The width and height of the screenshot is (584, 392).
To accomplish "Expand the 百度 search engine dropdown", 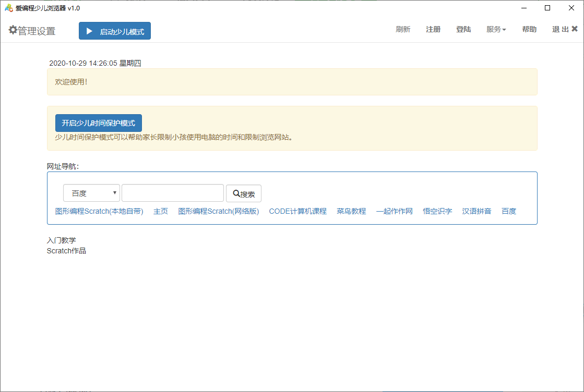I will 92,193.
